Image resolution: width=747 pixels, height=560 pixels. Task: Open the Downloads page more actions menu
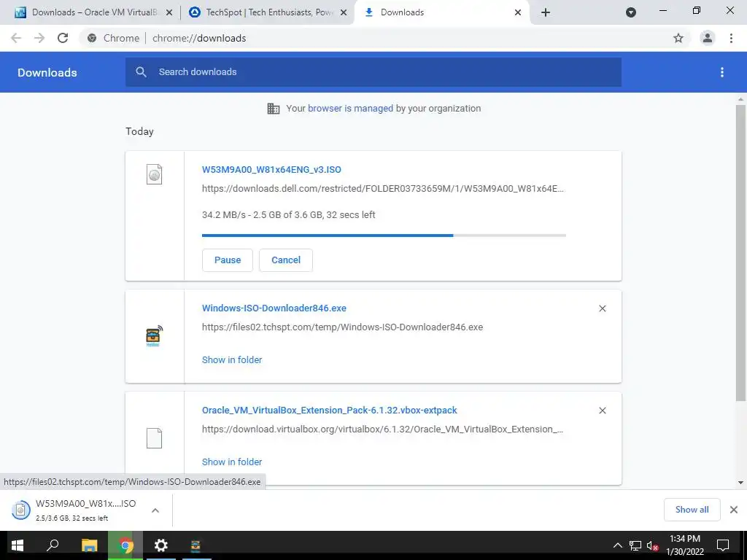722,72
